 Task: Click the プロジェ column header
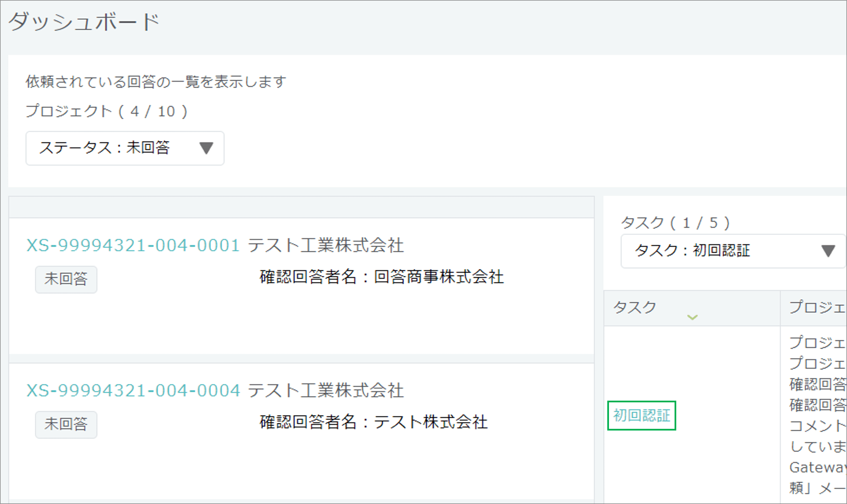tap(816, 307)
